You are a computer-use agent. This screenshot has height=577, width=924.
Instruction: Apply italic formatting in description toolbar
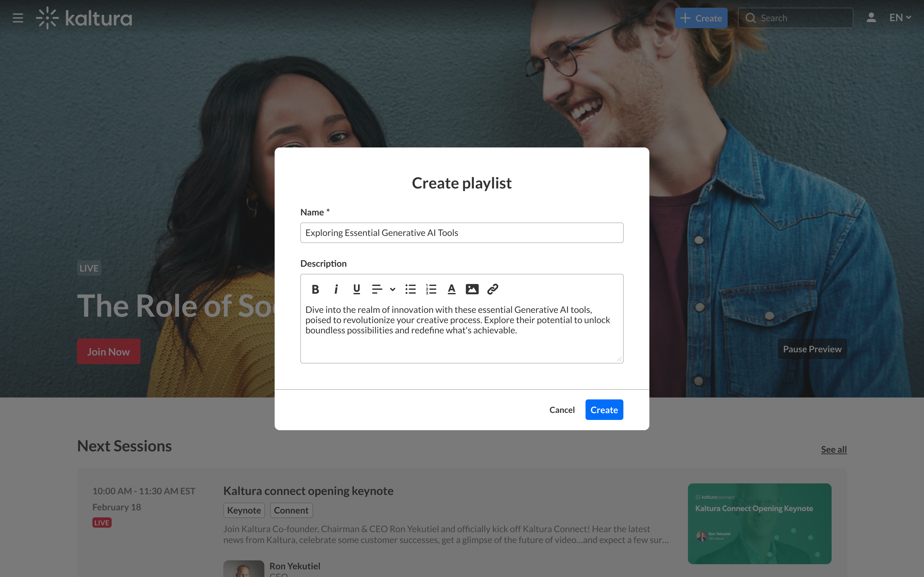336,289
